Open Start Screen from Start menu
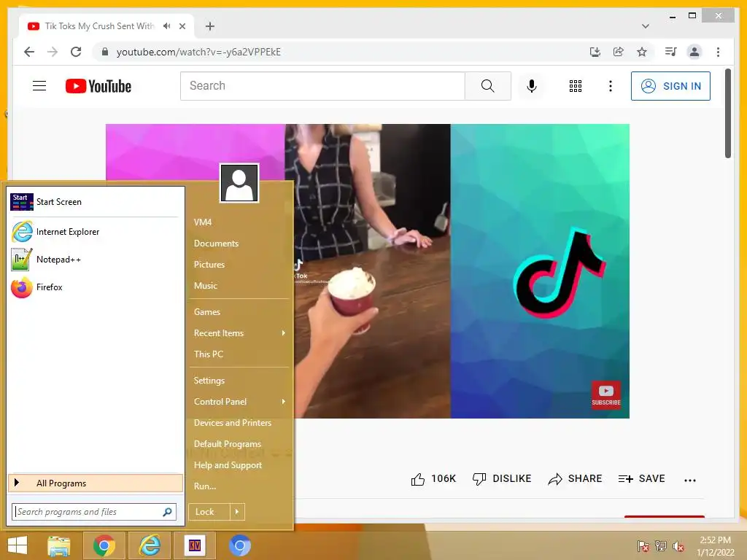The height and width of the screenshot is (560, 747). (96, 202)
